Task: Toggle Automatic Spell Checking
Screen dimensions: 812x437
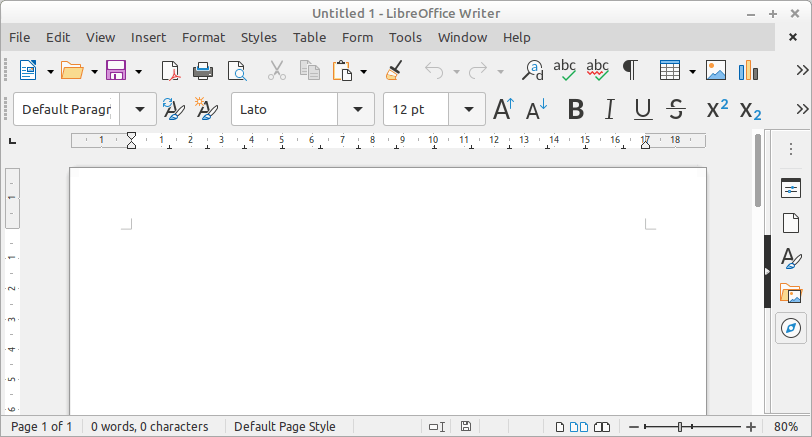Action: [598, 70]
